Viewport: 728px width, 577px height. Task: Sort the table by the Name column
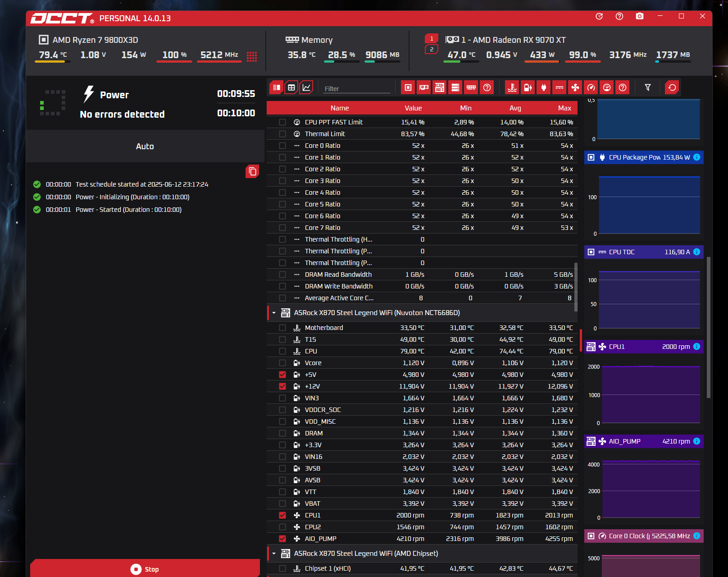pos(340,108)
